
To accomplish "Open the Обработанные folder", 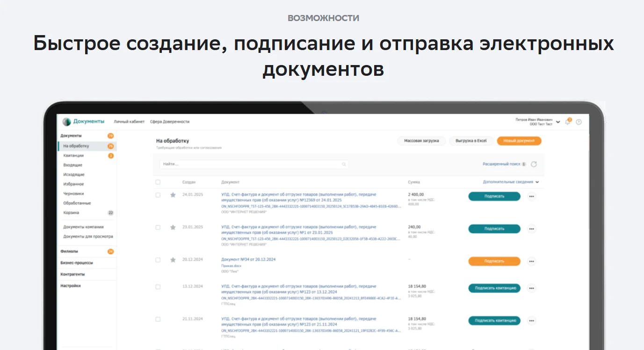I will point(77,203).
